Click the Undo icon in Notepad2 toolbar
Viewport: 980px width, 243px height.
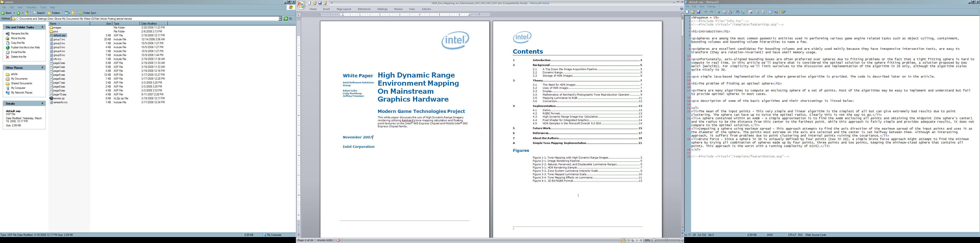[x=706, y=12]
